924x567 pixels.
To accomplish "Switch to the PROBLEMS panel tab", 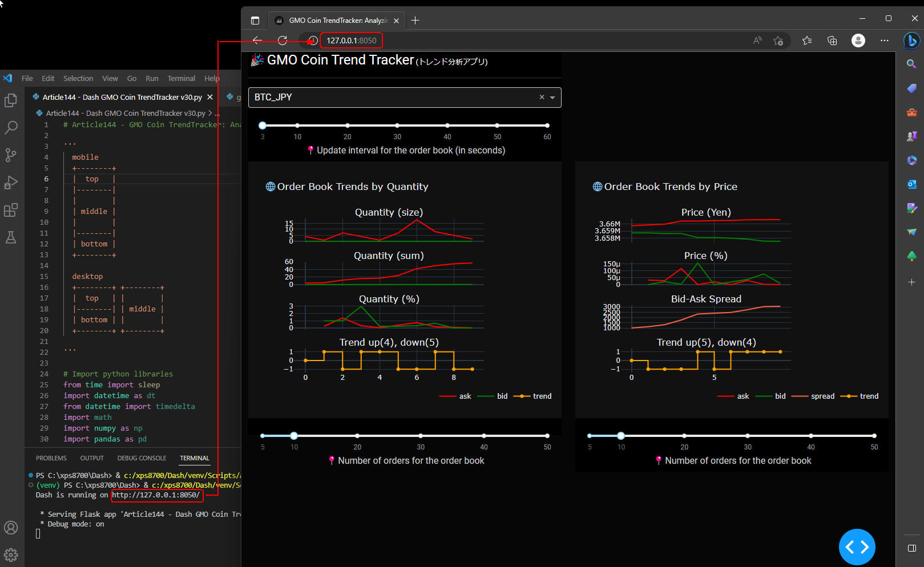I will click(51, 458).
